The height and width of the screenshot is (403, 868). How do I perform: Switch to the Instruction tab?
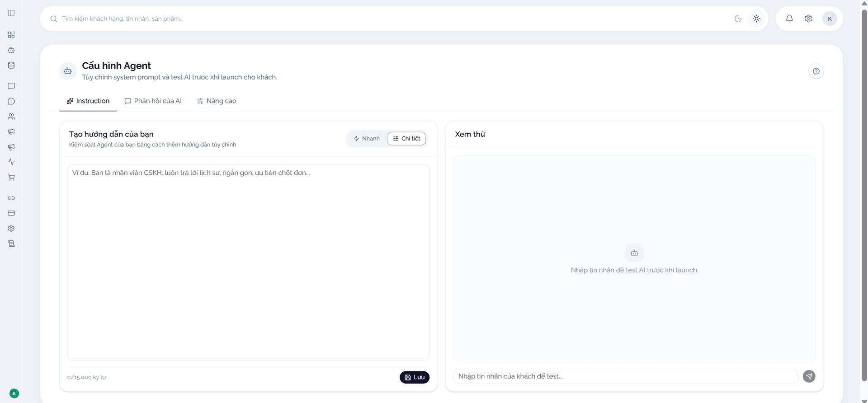click(88, 101)
